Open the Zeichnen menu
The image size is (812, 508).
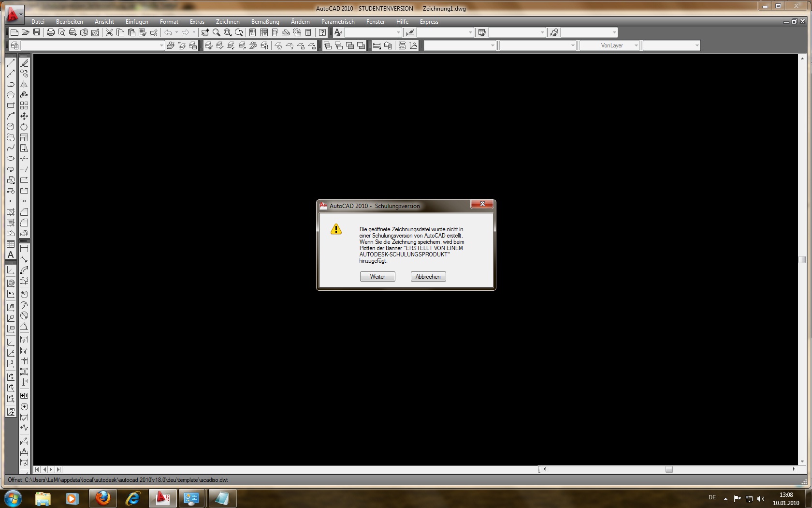point(228,22)
